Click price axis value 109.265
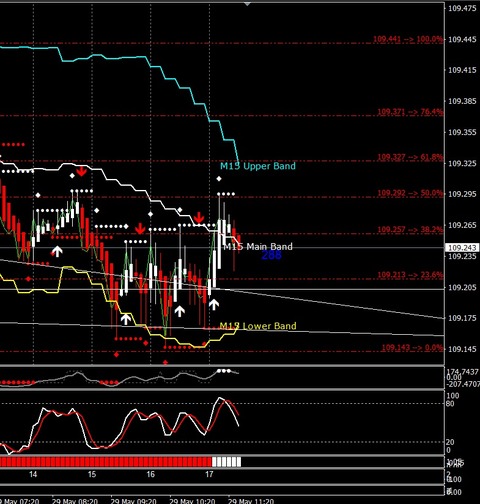Screen dimensions: 480x504 pyautogui.click(x=462, y=225)
